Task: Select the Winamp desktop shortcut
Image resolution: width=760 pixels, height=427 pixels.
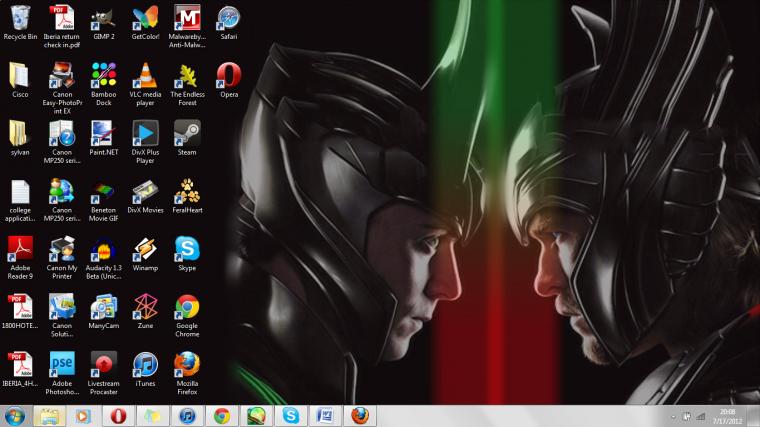Action: [145, 254]
